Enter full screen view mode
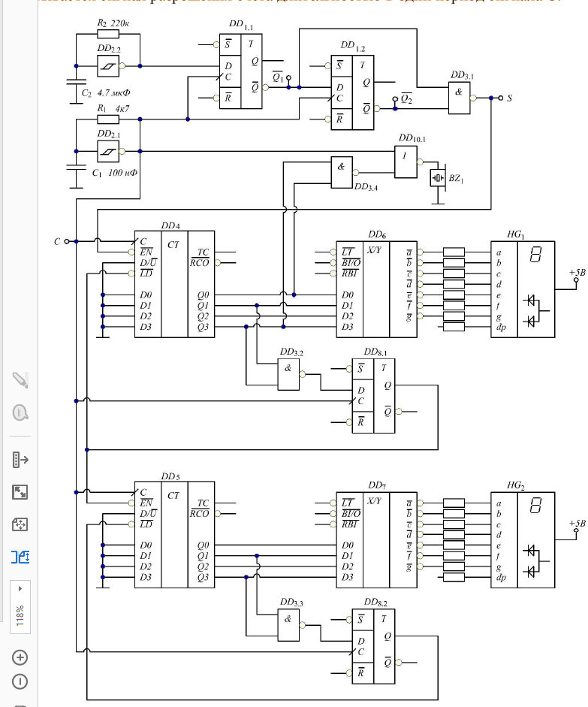The height and width of the screenshot is (707, 588). point(20,492)
